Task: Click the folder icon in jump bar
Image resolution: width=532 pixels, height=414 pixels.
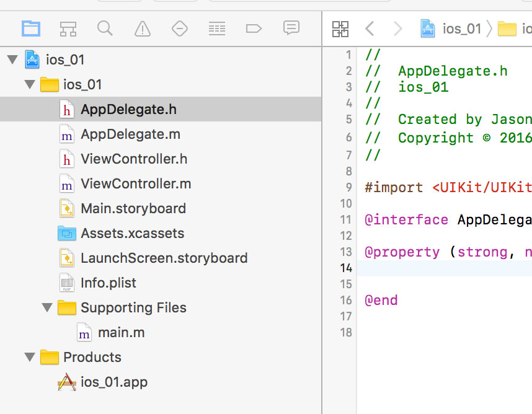Action: coord(507,29)
